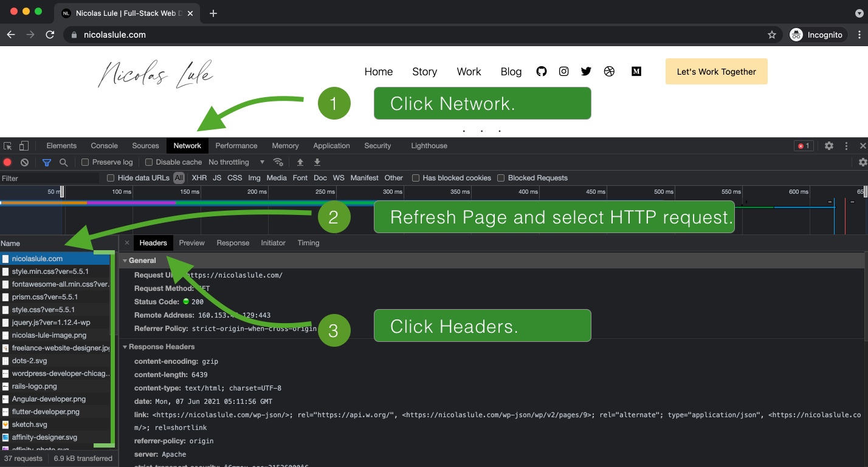
Task: Toggle the device toolbar icon
Action: point(24,146)
